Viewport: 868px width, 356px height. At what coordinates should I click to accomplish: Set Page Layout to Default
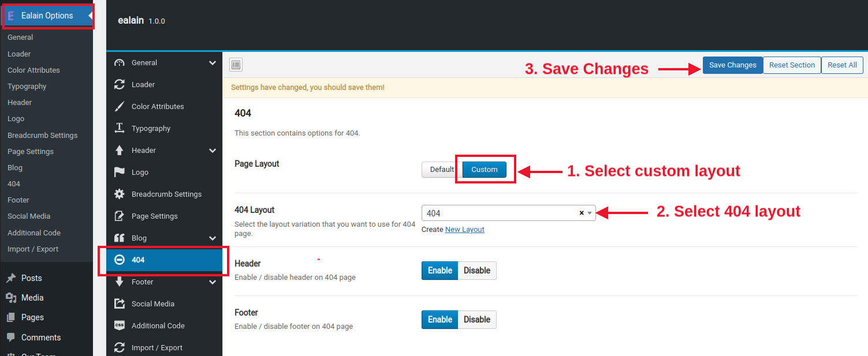pos(442,170)
